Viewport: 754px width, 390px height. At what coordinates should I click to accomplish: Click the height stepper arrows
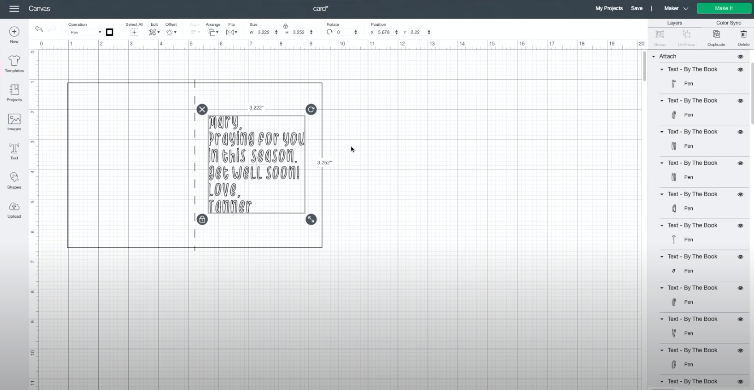[x=312, y=32]
